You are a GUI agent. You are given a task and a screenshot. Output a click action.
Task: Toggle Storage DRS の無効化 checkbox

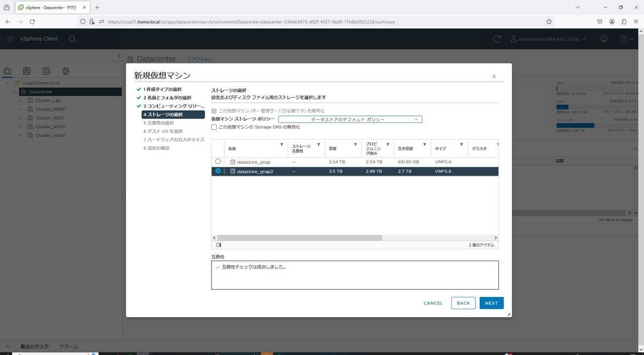coord(214,127)
